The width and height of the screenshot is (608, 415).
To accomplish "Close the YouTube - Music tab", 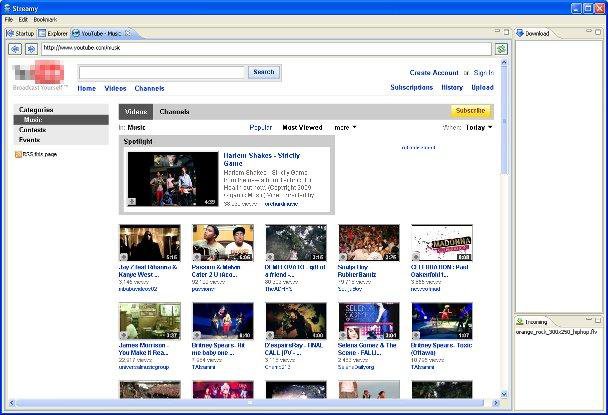I will (x=128, y=33).
